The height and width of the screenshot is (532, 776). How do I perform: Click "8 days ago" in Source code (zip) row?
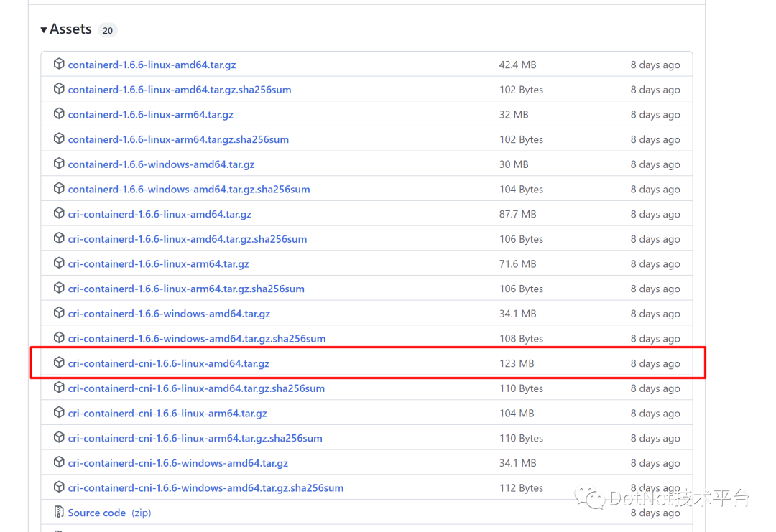point(655,513)
